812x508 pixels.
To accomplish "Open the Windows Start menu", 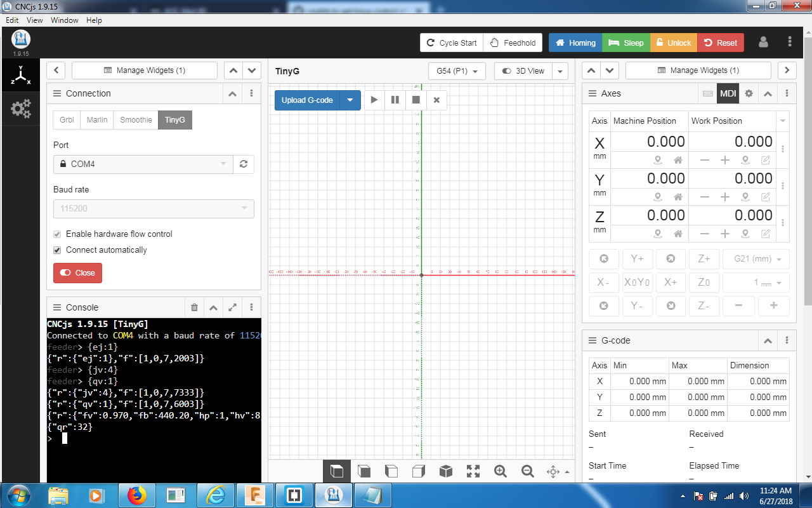I will tap(18, 495).
